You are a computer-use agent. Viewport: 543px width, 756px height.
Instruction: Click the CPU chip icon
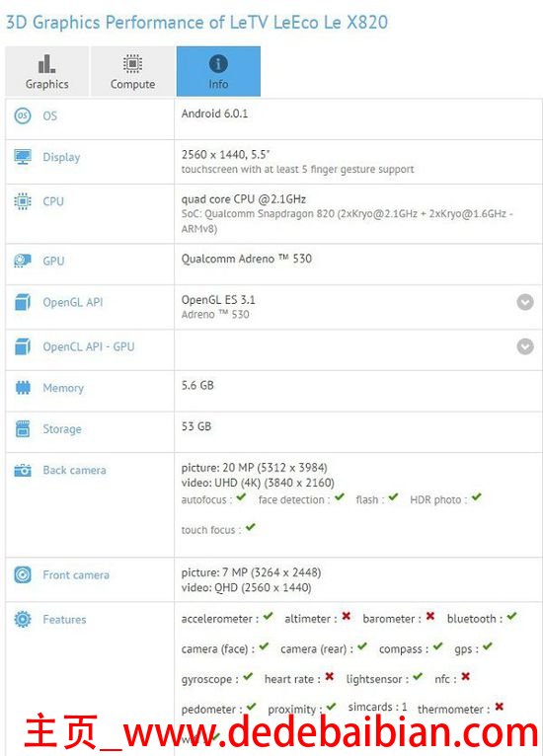pos(23,201)
